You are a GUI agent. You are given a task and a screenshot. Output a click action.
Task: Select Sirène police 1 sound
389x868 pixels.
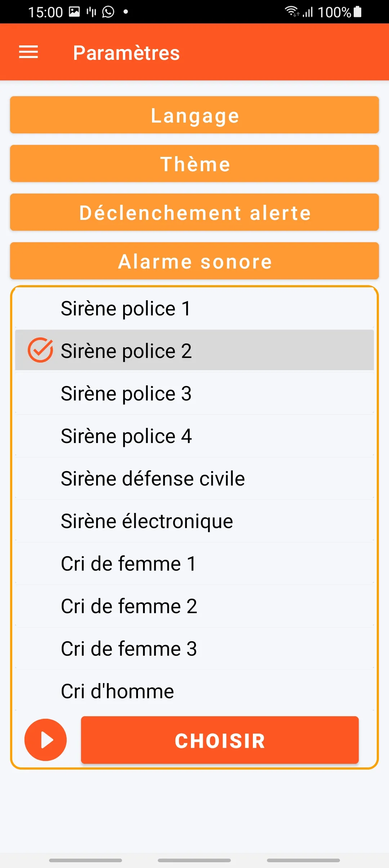(x=194, y=309)
